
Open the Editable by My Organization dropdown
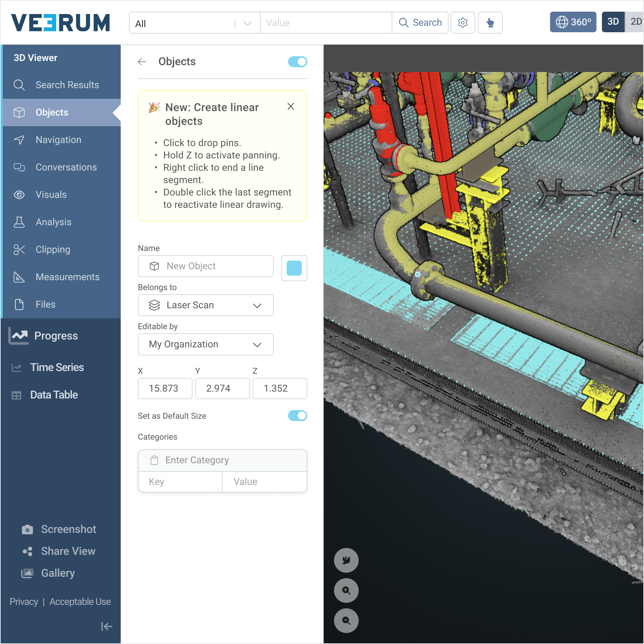point(205,344)
